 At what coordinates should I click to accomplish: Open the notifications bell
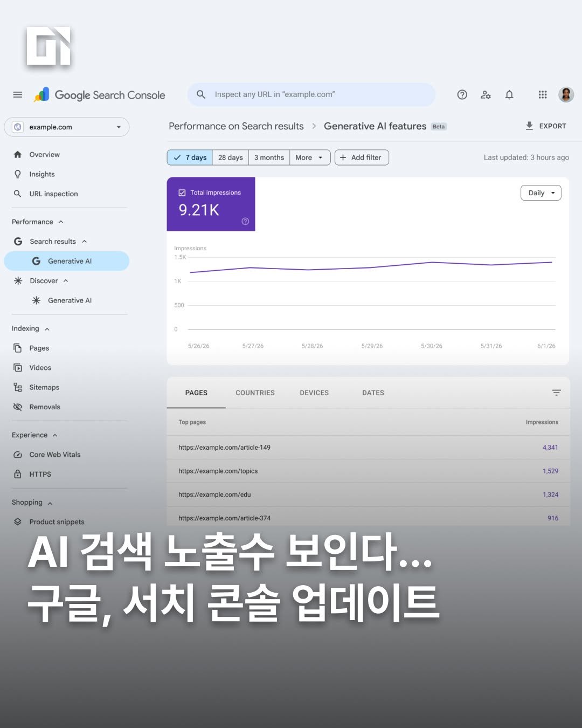[x=509, y=95]
